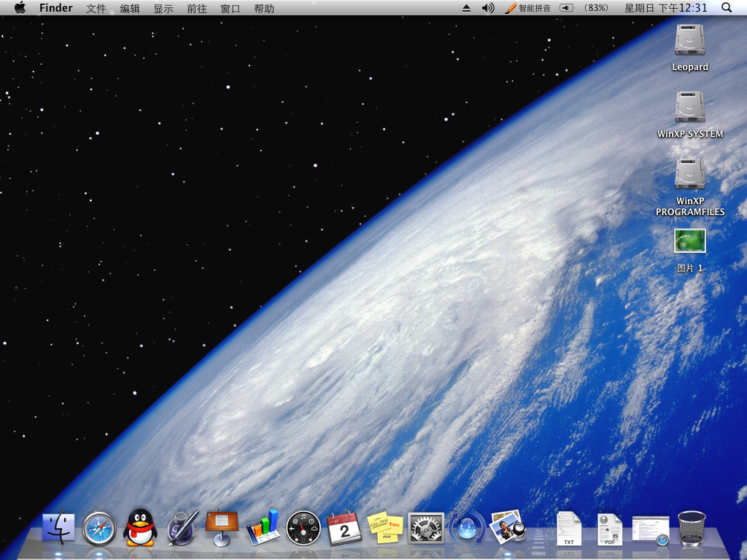Screen dimensions: 747x560
Task: Open the web page clipping in Dock
Action: click(x=651, y=530)
